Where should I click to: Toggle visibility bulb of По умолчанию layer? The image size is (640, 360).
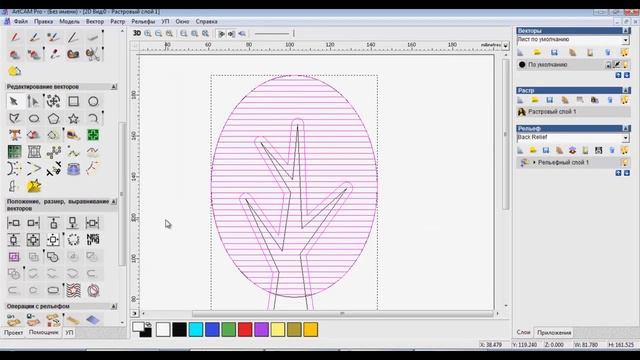(625, 64)
